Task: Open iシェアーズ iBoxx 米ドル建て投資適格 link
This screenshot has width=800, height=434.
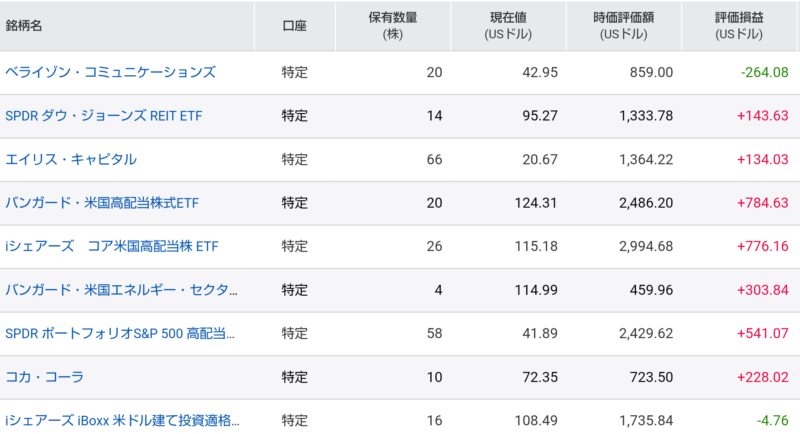Action: click(122, 420)
